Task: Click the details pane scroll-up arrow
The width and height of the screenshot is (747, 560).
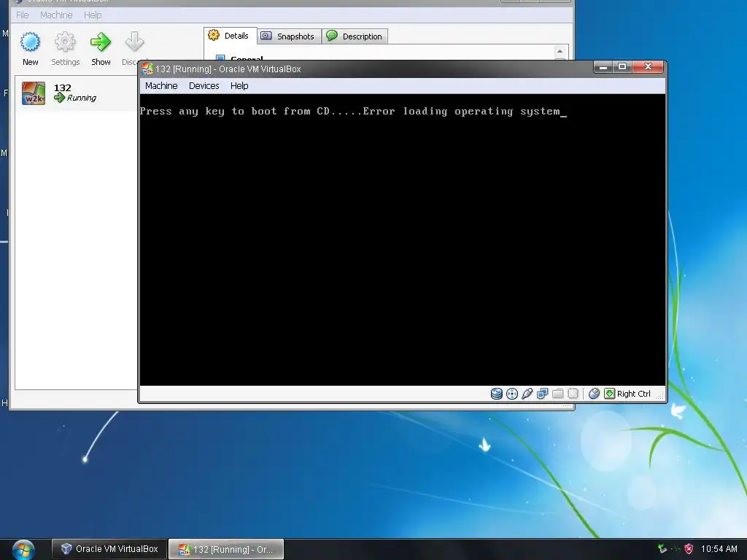Action: (560, 52)
